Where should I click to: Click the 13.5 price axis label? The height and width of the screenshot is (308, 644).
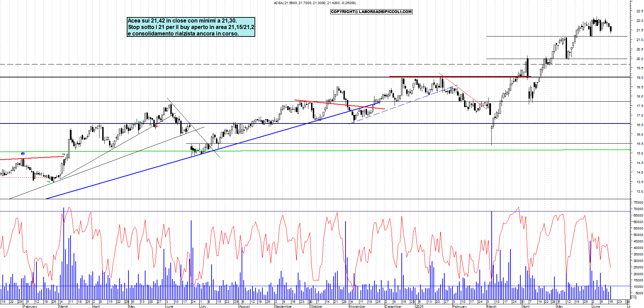640,182
